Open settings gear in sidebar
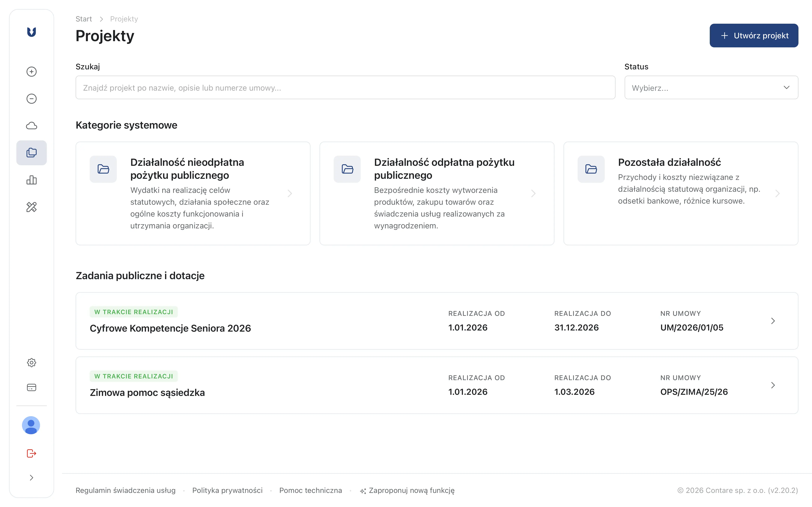 pos(32,362)
